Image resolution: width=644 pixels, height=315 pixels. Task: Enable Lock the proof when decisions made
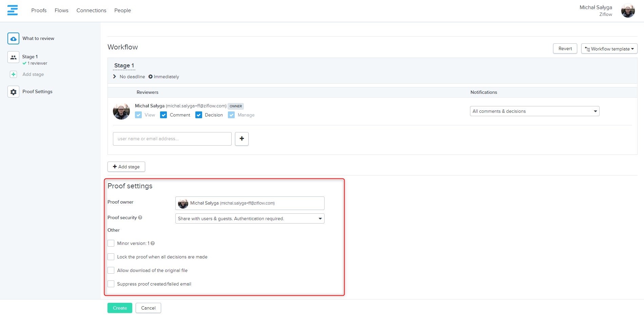coord(111,257)
